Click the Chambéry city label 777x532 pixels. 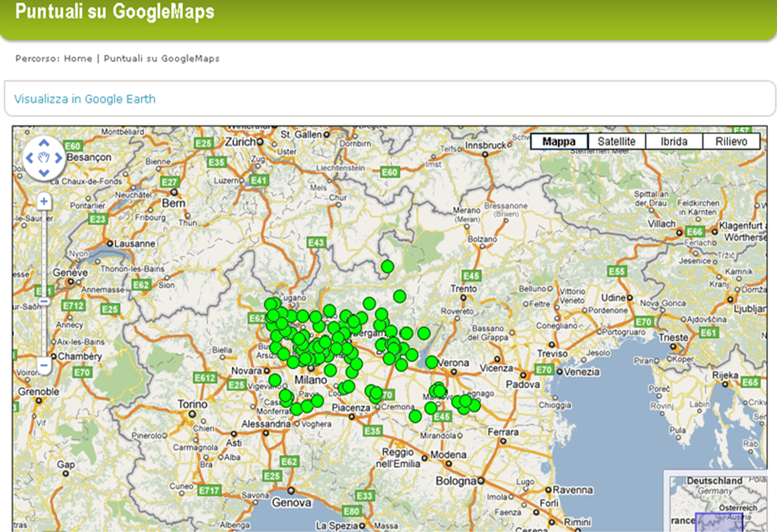(80, 356)
